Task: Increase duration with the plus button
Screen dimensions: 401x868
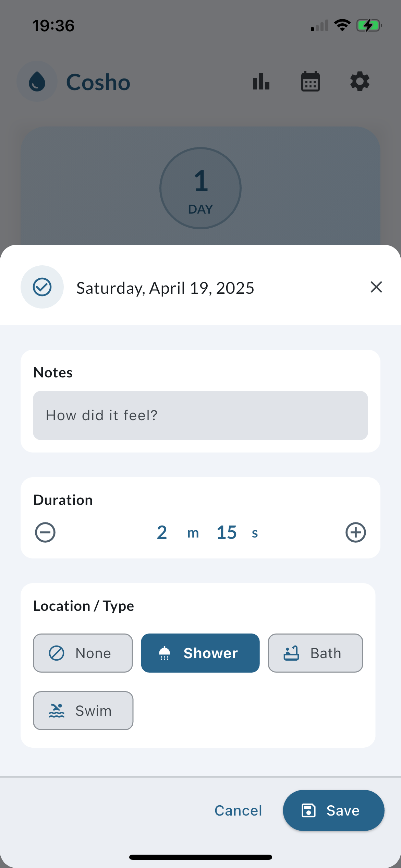Action: (x=355, y=532)
